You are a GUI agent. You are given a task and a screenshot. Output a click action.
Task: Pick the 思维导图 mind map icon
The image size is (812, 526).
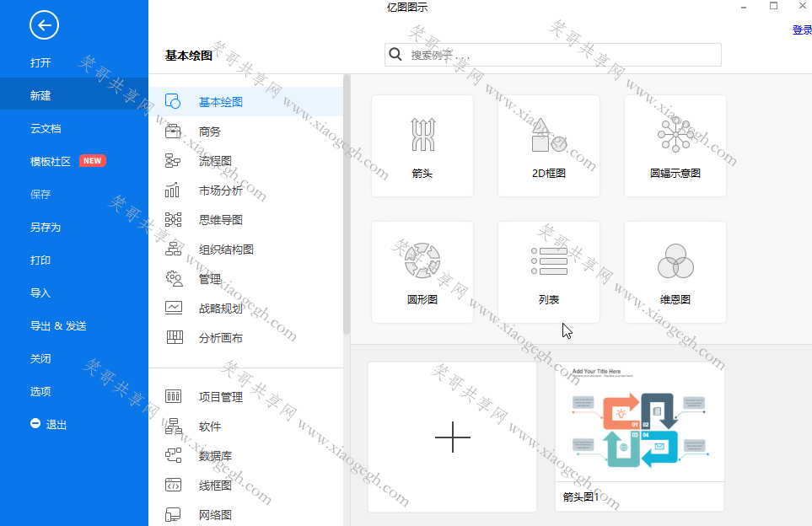pyautogui.click(x=173, y=219)
